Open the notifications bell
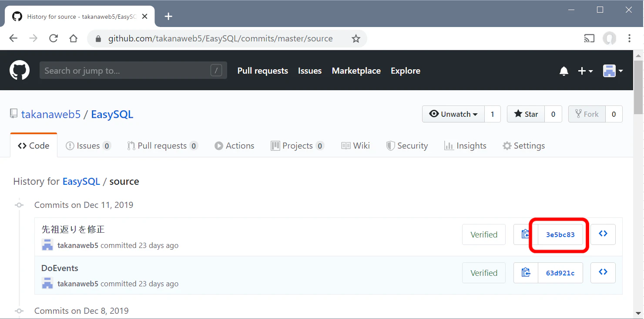The width and height of the screenshot is (644, 319). click(x=564, y=71)
